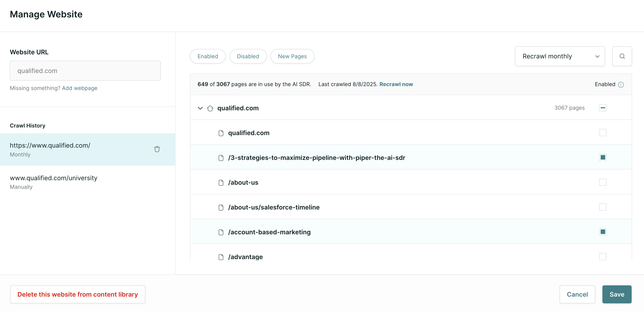The image size is (644, 312).
Task: Click the qualified.com root folder name
Action: (238, 108)
